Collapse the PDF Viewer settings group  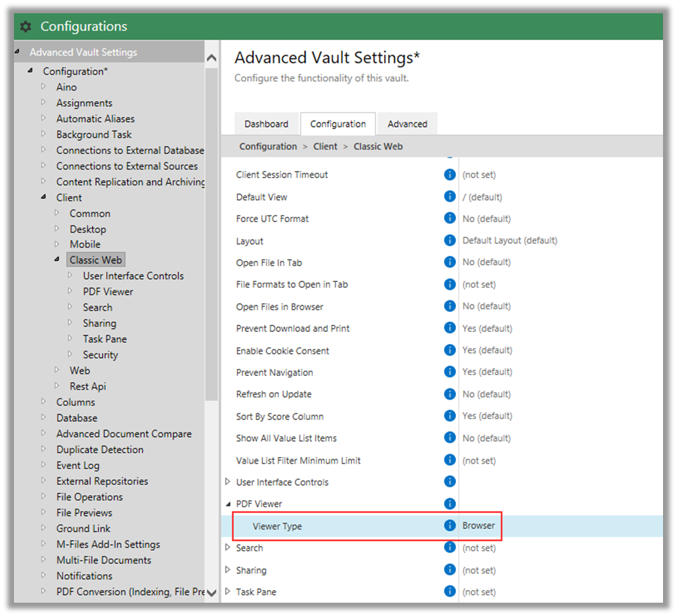click(x=228, y=504)
